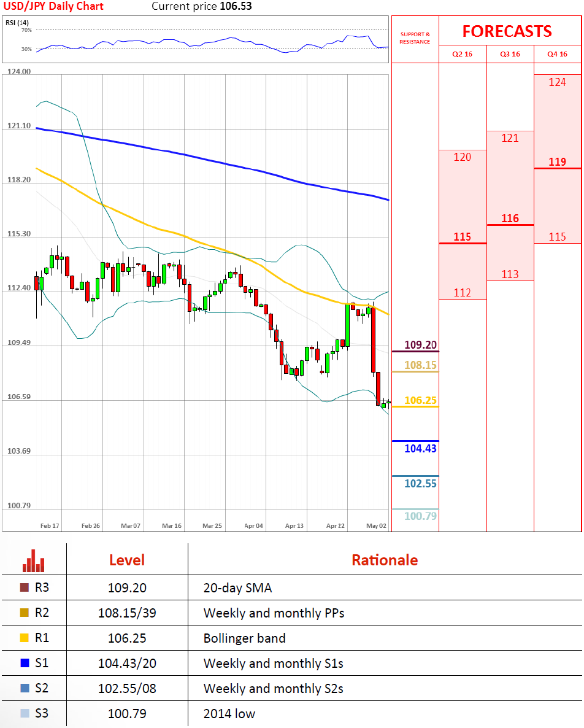This screenshot has height=728, width=584.
Task: Click the 108.15 resistance level marker
Action: coord(420,365)
